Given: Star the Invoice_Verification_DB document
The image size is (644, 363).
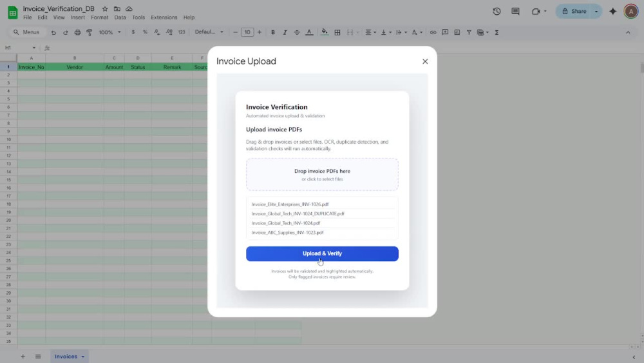Looking at the screenshot, I should tap(105, 8).
